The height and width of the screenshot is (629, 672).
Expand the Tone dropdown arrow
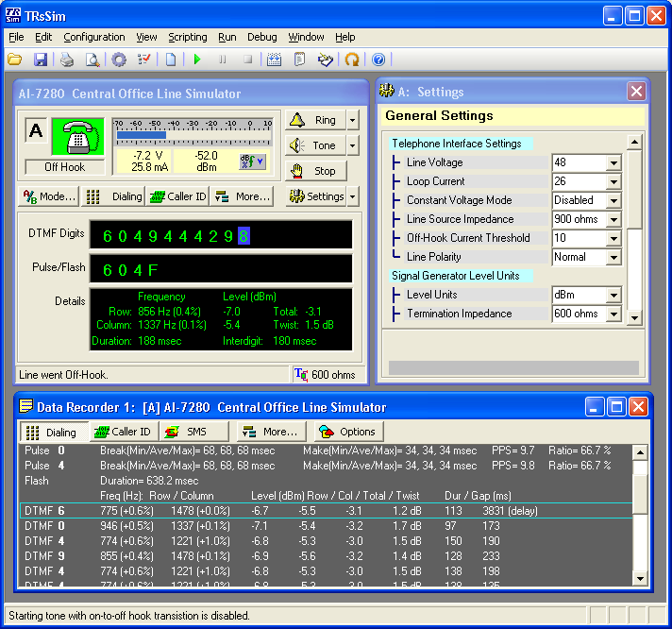click(x=352, y=145)
